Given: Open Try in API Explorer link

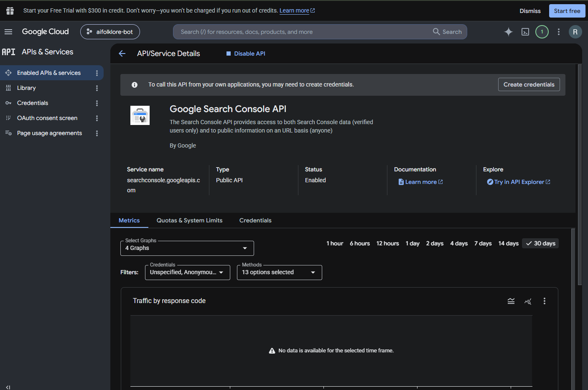Looking at the screenshot, I should click(519, 182).
